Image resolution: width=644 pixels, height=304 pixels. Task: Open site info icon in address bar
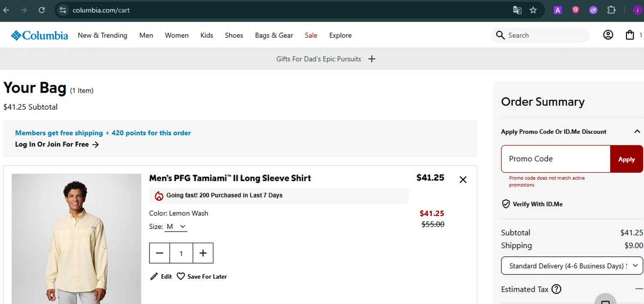pos(63,10)
